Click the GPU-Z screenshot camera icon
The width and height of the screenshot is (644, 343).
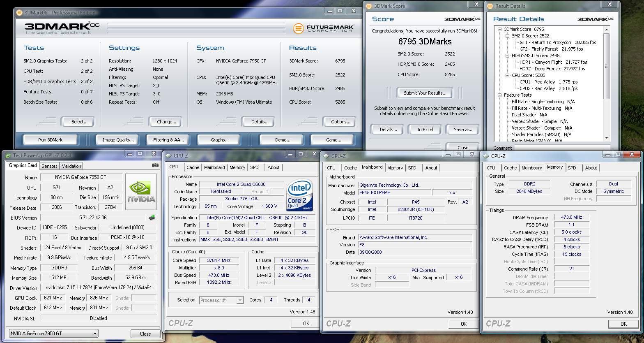(x=155, y=165)
